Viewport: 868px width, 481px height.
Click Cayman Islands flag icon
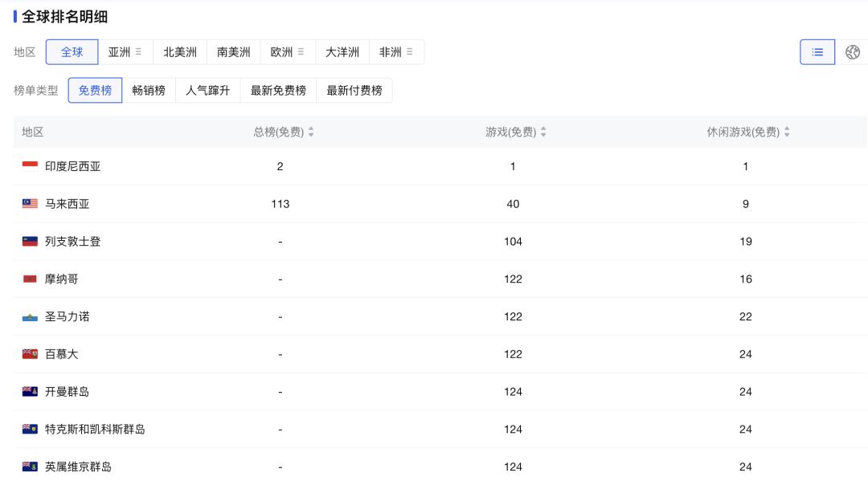(30, 391)
